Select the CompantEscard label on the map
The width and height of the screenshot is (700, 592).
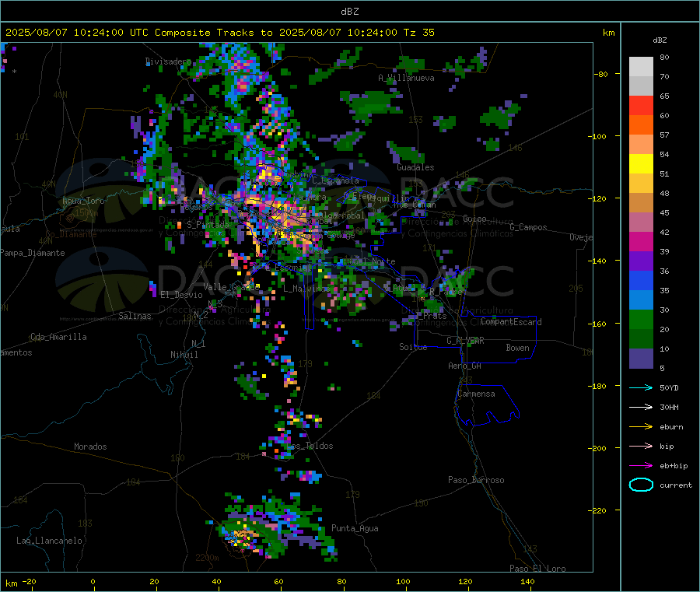pos(511,322)
